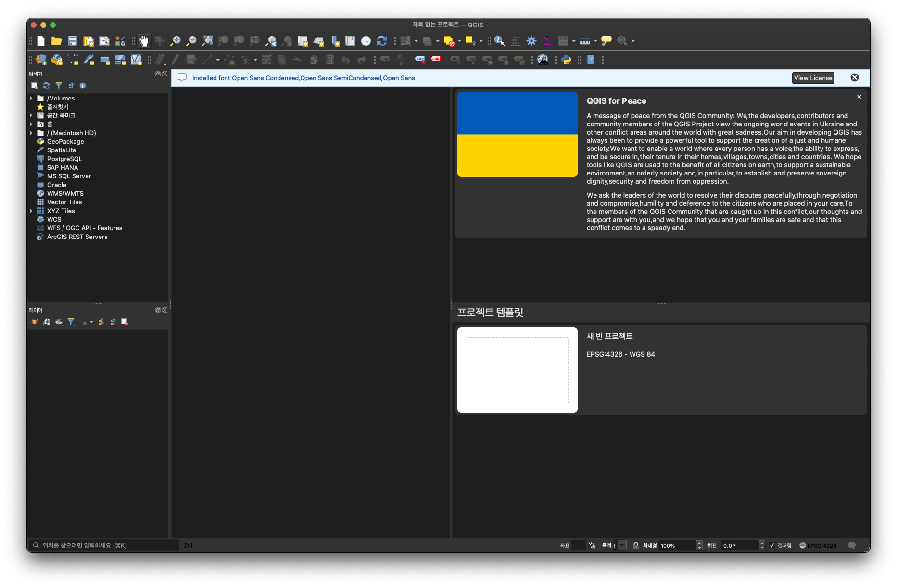This screenshot has width=897, height=588.
Task: Expand the / (Macintosh HD) tree item
Action: click(31, 133)
